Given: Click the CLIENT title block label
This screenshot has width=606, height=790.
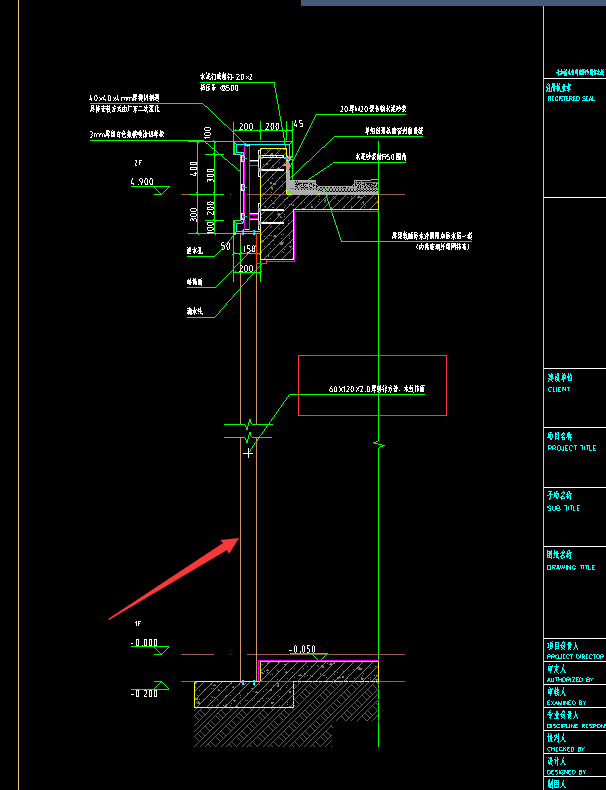Looking at the screenshot, I should tap(559, 389).
